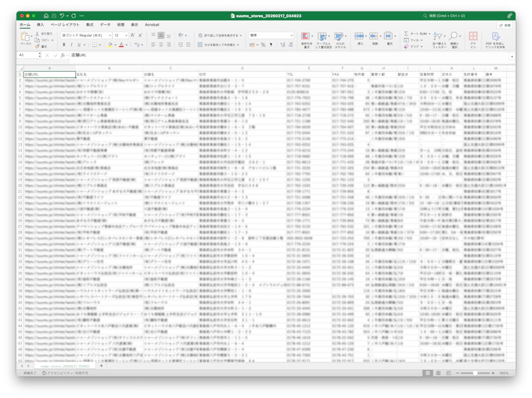The height and width of the screenshot is (398, 532).
Task: Select bottom vertical alignment
Action: pyautogui.click(x=169, y=35)
